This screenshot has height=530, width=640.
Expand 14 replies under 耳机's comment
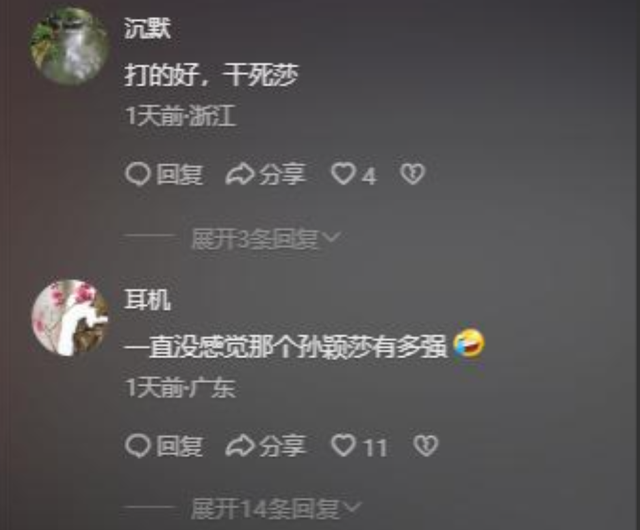click(276, 509)
